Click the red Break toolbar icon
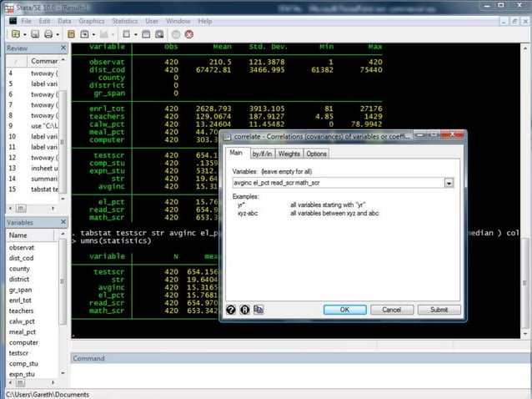 pos(188,34)
